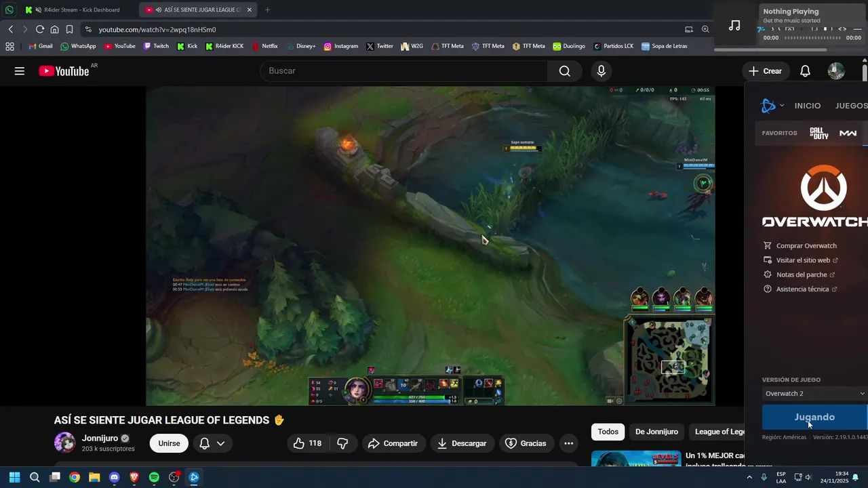The image size is (868, 488).
Task: Go to the YouTube home logo
Action: pyautogui.click(x=64, y=71)
